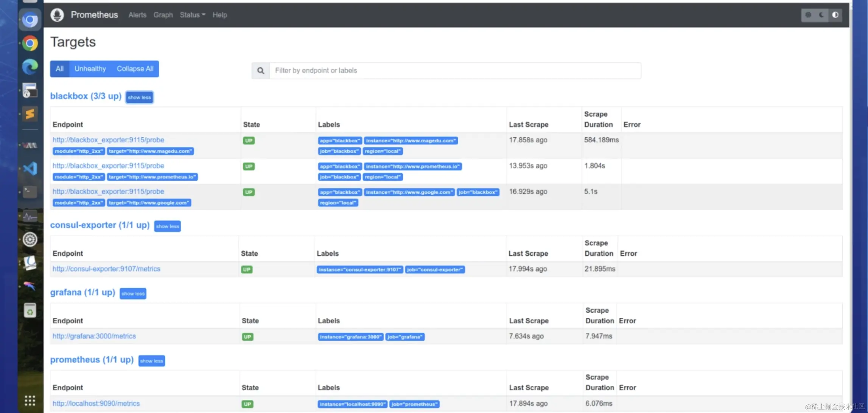This screenshot has width=868, height=413.
Task: Open Google Chrome from the dock
Action: click(30, 43)
